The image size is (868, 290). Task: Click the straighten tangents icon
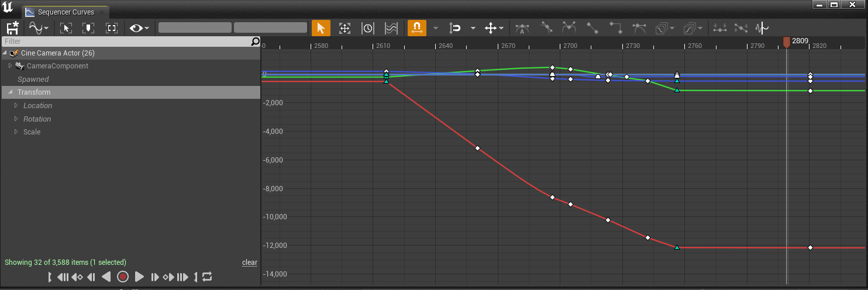(x=741, y=27)
